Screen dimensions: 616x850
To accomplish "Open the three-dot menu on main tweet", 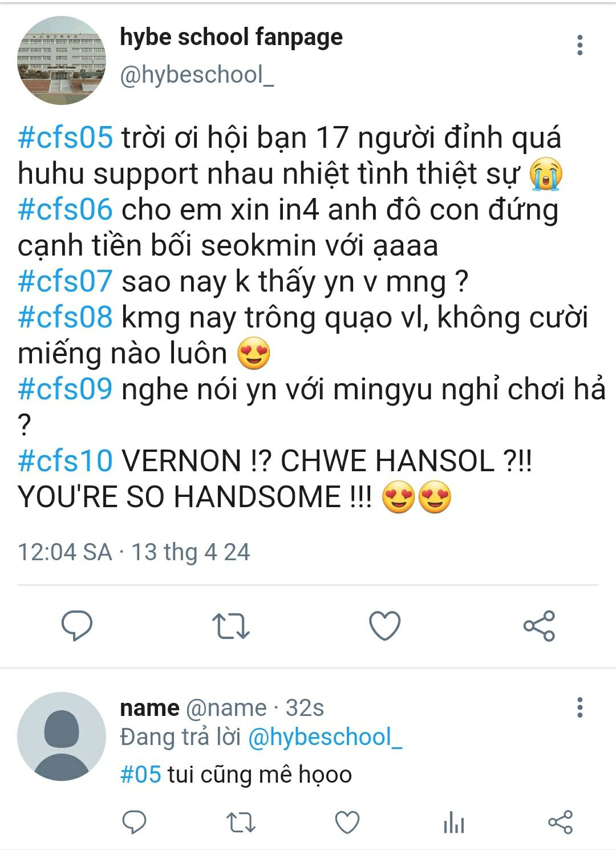I will [x=580, y=45].
